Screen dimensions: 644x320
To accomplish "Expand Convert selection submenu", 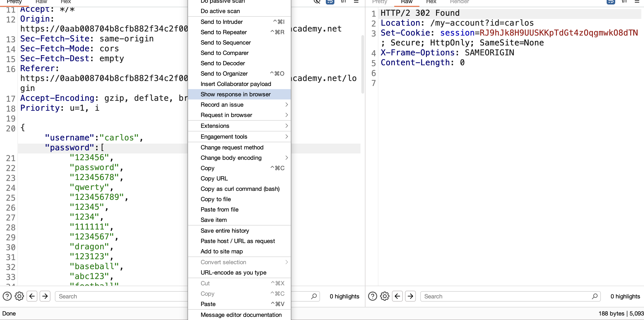I will (x=239, y=262).
